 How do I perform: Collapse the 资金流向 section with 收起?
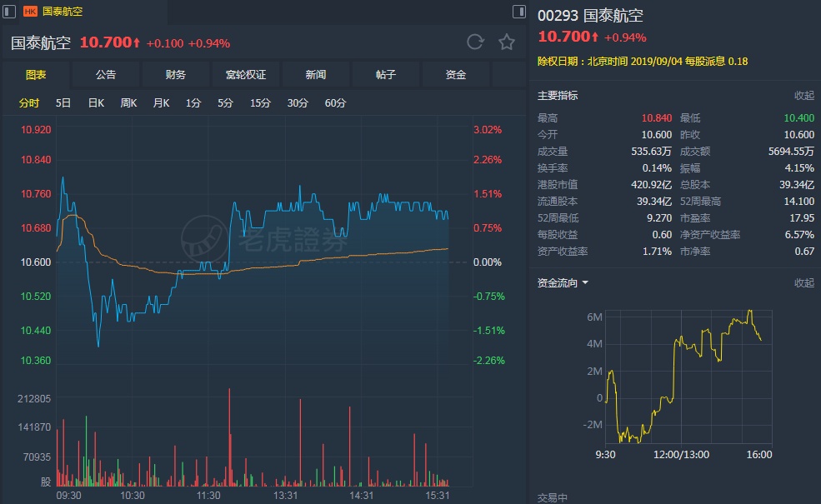[x=803, y=283]
